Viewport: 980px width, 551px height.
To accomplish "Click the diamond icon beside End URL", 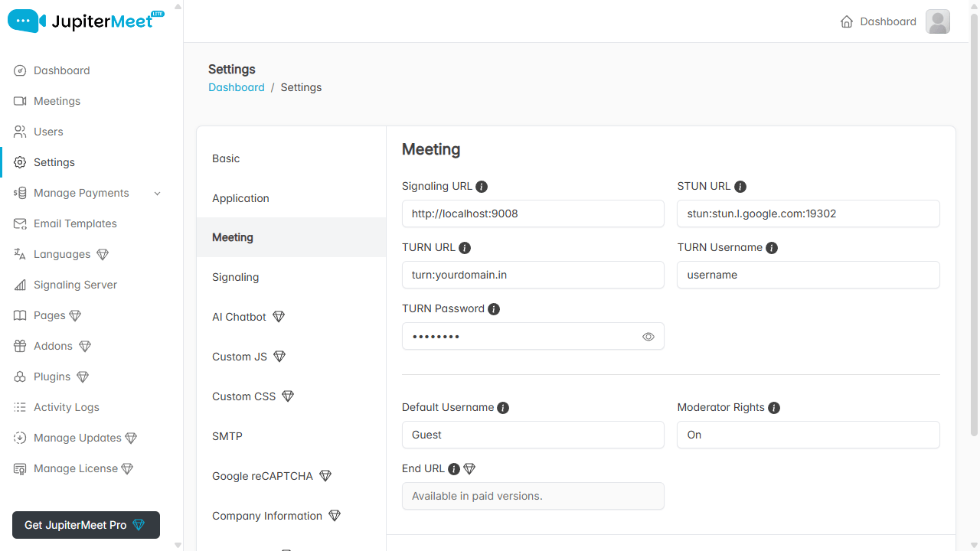I will [469, 469].
